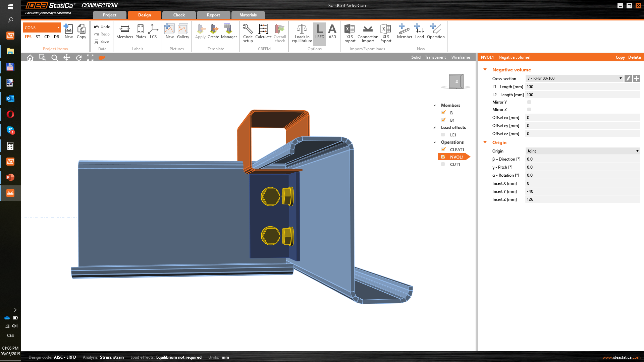Expand the Operations tree section

pos(435,142)
